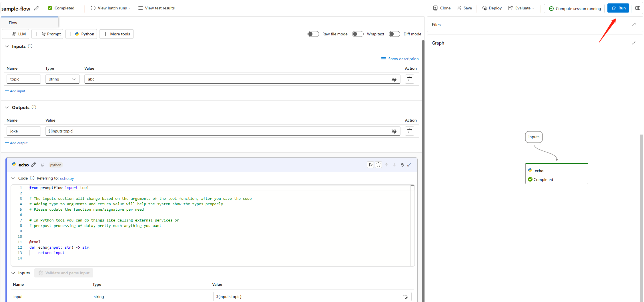Click the flow editor vertical scrollbar
644x302 pixels.
coord(423,171)
